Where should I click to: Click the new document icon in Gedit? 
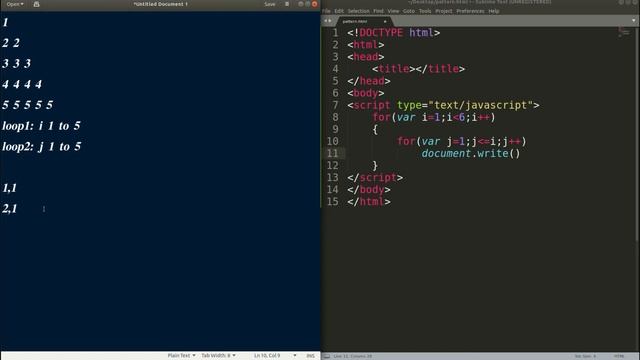[x=36, y=4]
